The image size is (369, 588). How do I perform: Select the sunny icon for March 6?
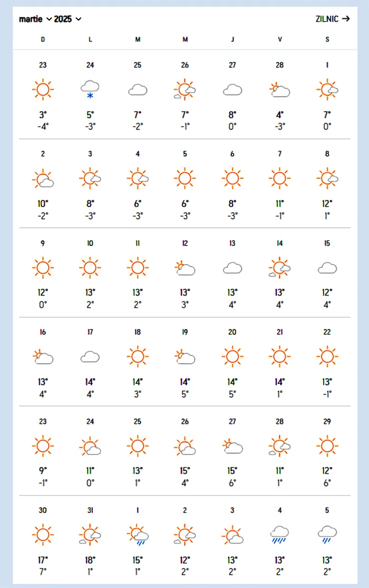232,178
